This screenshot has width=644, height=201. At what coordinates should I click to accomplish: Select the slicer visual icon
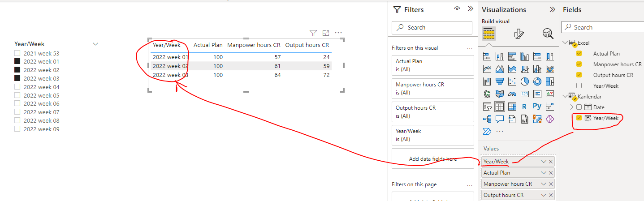pyautogui.click(x=487, y=107)
